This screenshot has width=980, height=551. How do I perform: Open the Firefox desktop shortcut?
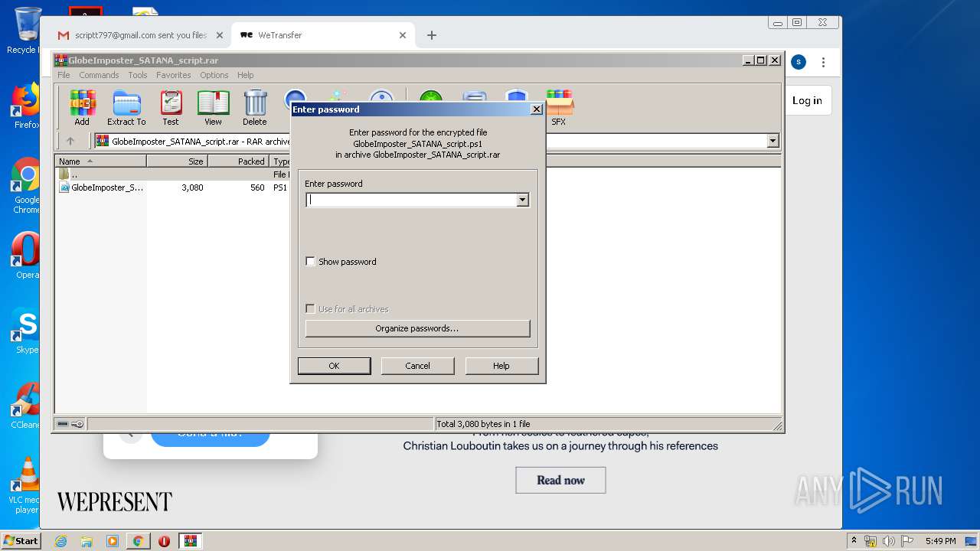pyautogui.click(x=27, y=106)
